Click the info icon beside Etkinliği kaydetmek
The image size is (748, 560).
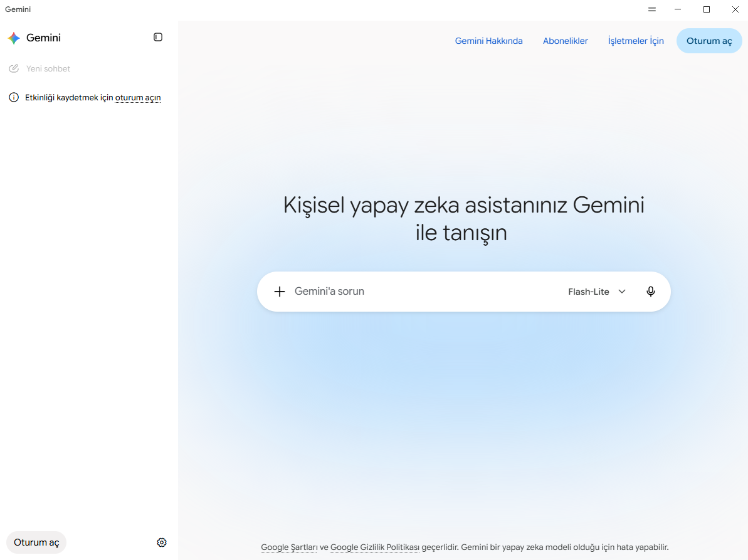pyautogui.click(x=14, y=98)
